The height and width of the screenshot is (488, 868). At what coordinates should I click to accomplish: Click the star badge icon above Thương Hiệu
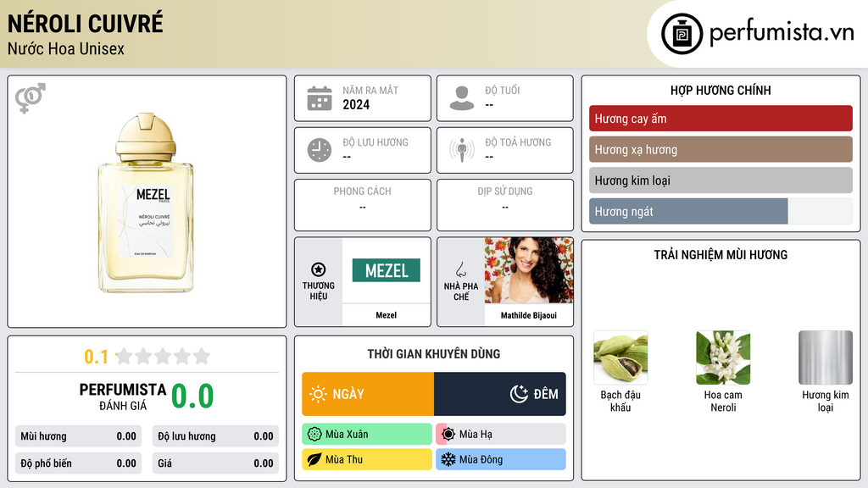click(x=319, y=269)
